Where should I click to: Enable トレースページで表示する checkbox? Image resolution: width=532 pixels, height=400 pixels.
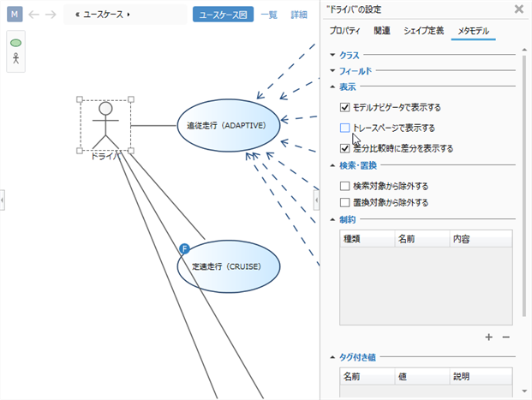[x=344, y=128]
